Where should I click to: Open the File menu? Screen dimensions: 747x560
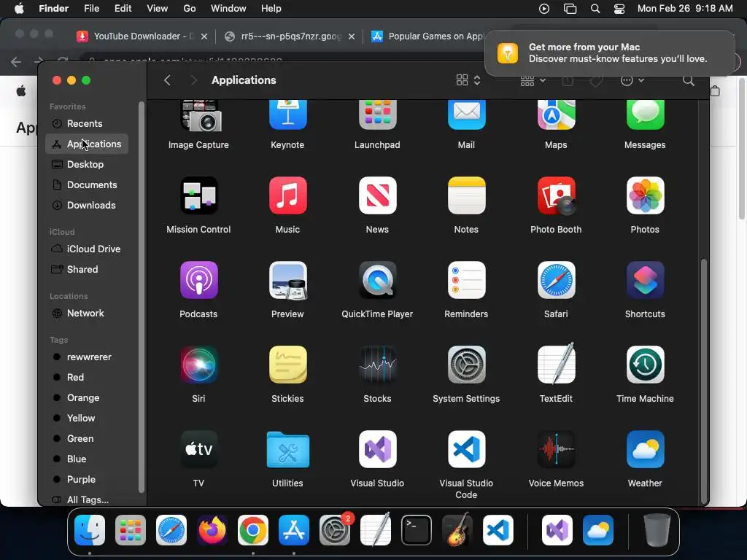(x=91, y=9)
